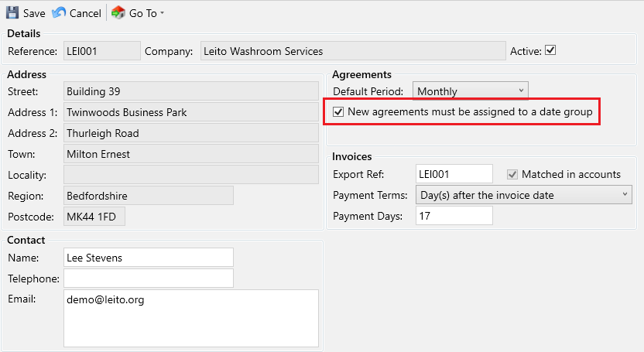Click the Save floppy disk icon
This screenshot has width=644, height=352.
click(12, 13)
